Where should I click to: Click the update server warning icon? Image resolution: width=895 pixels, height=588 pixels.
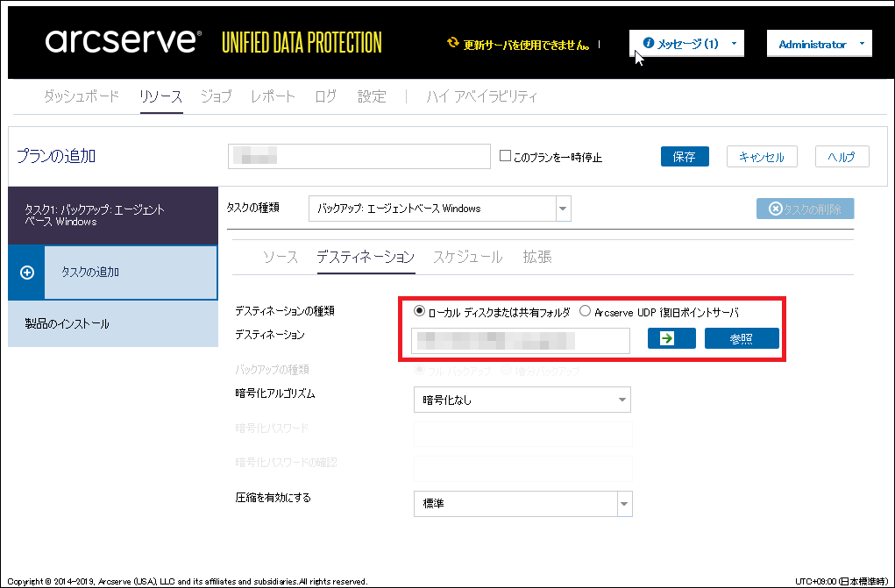pos(452,42)
